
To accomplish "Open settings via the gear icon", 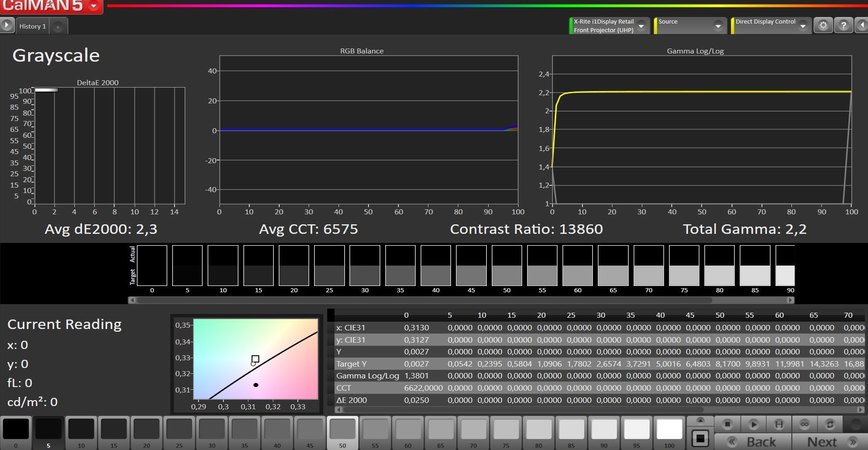I will [823, 25].
